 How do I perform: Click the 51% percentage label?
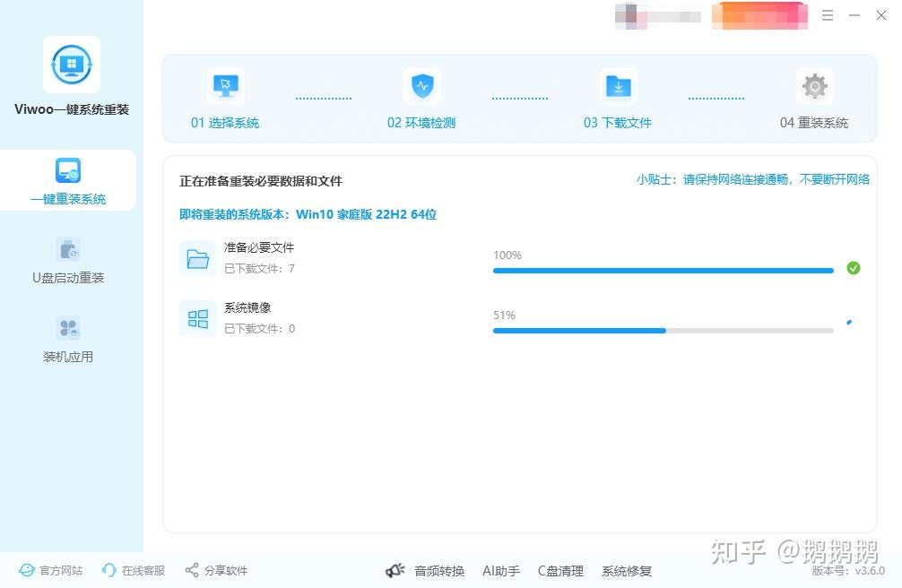tap(505, 316)
